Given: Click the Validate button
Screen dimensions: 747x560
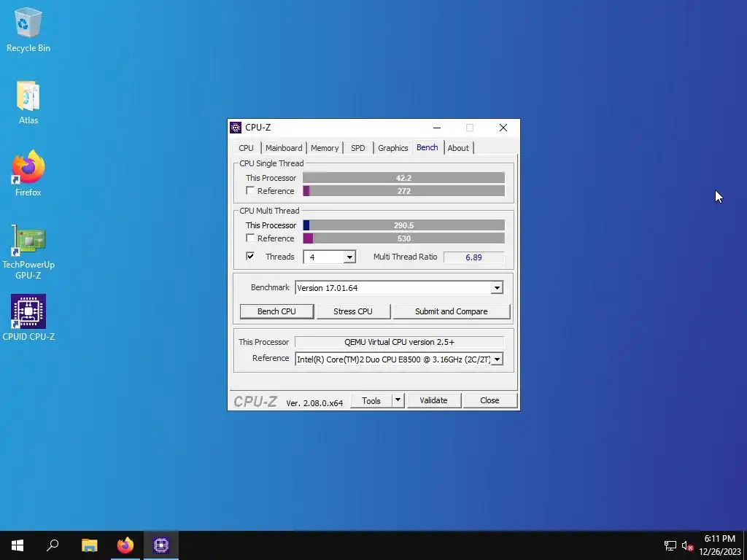Looking at the screenshot, I should tap(433, 400).
